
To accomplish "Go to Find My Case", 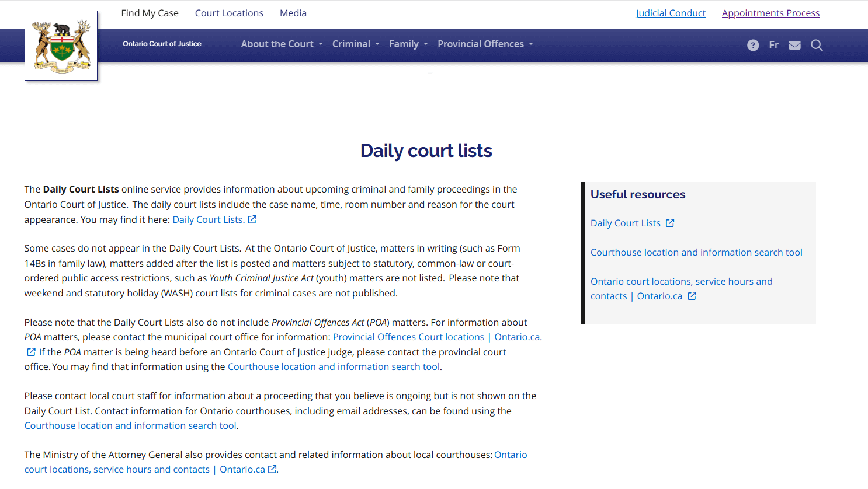I will [x=150, y=13].
